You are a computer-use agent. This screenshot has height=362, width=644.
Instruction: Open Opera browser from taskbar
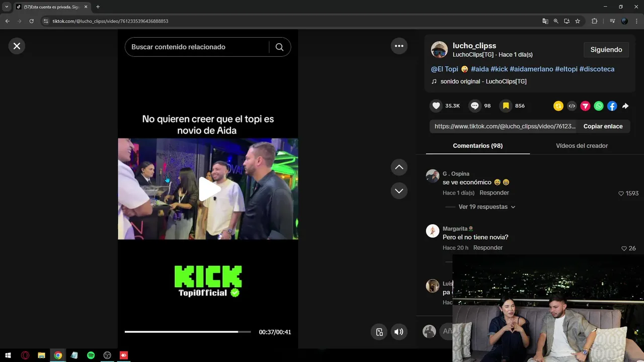[25, 355]
